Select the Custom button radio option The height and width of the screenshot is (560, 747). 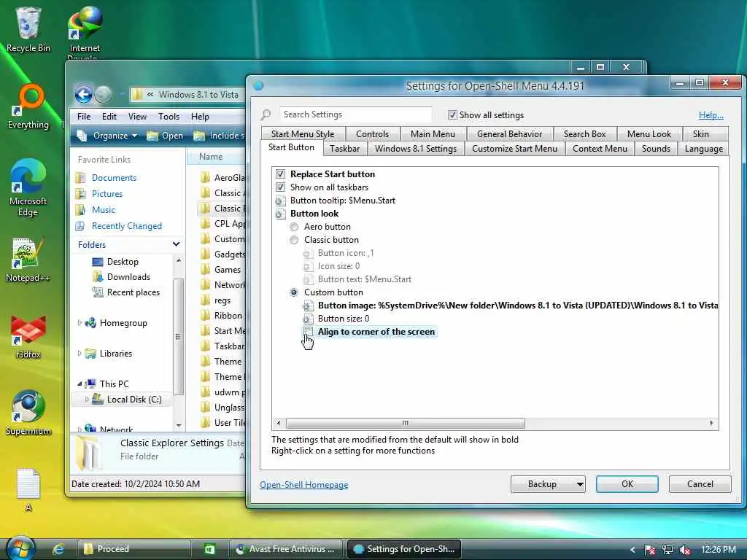[294, 292]
